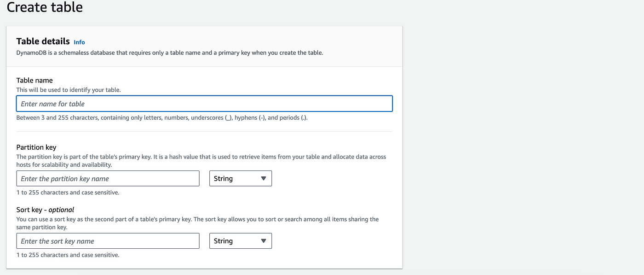Click the 'Between 3 and 255 characters' hint
This screenshot has height=275, width=644.
pos(162,117)
